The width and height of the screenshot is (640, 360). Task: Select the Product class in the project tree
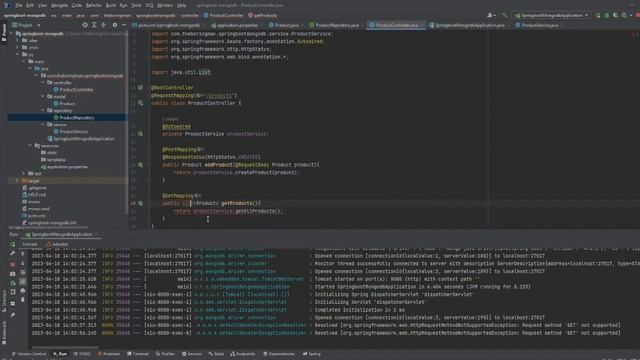click(x=64, y=104)
